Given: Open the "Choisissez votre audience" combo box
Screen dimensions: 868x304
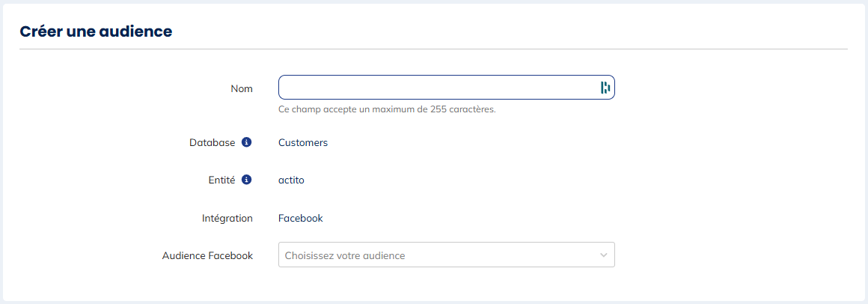Looking at the screenshot, I should point(434,255).
